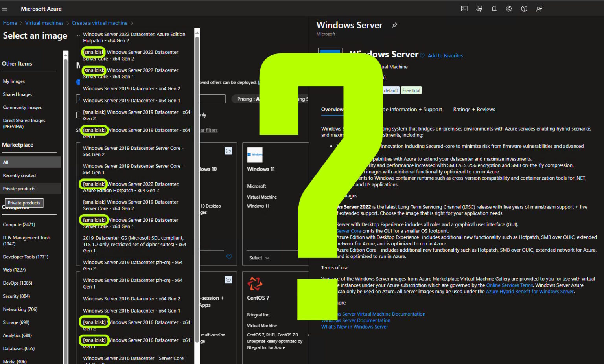
Task: Open What's New in Windows Server link
Action: point(354,327)
